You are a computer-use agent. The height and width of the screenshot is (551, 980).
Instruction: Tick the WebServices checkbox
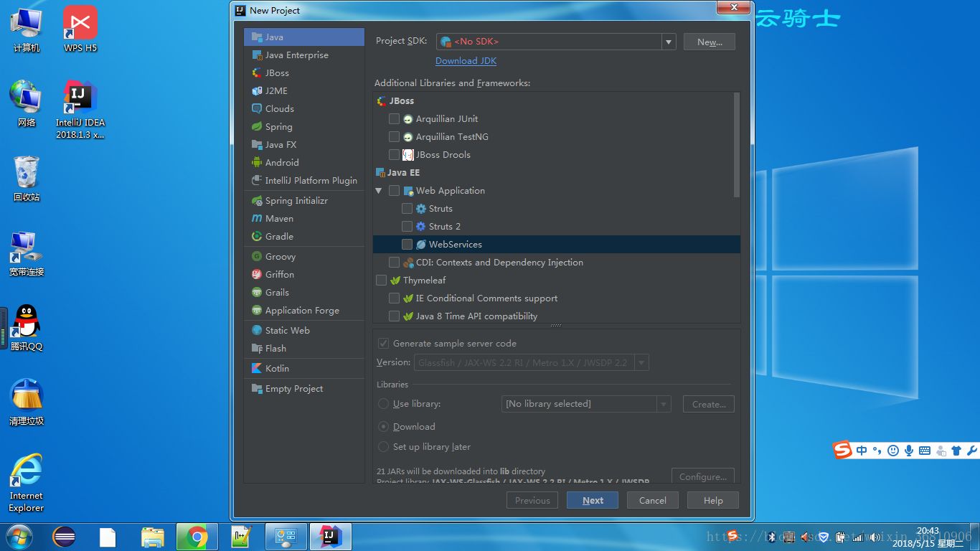point(407,245)
